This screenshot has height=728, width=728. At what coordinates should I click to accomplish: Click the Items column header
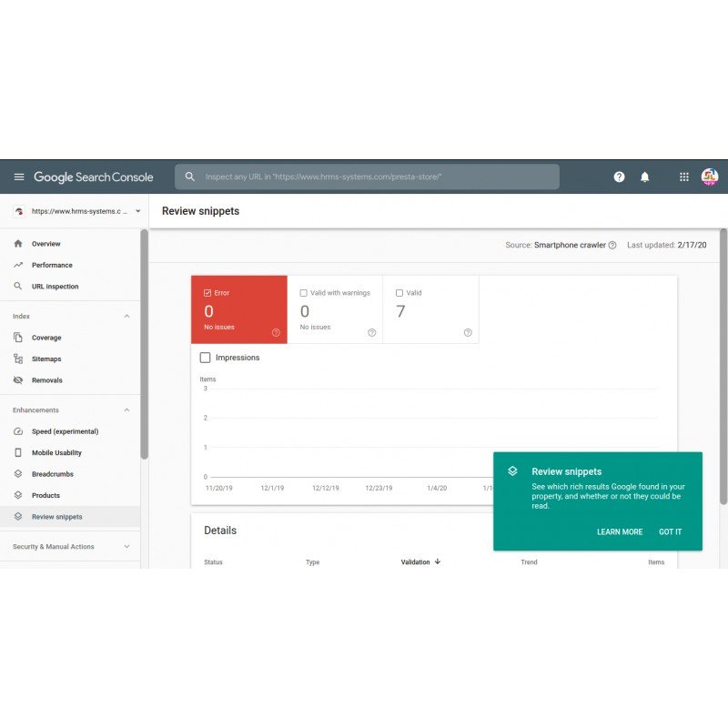tap(656, 562)
